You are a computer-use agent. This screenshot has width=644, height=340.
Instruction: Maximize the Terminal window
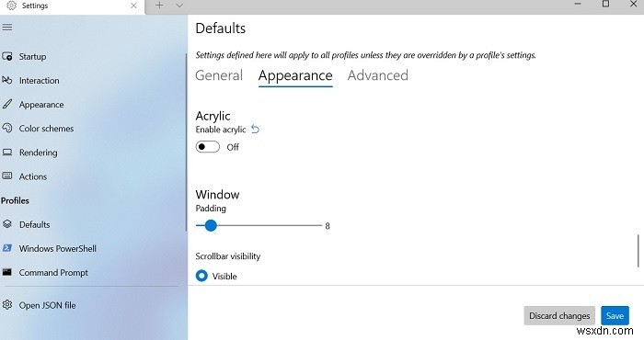click(605, 4)
